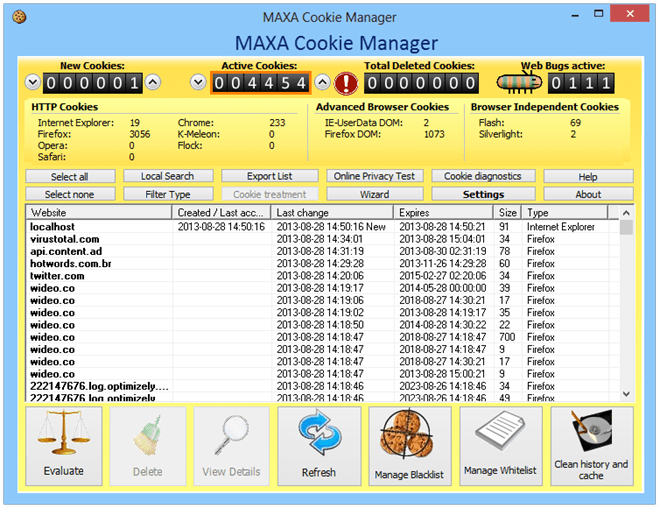This screenshot has height=508, width=660.
Task: Maximize the MAXA Cookie Manager window
Action: [x=598, y=14]
